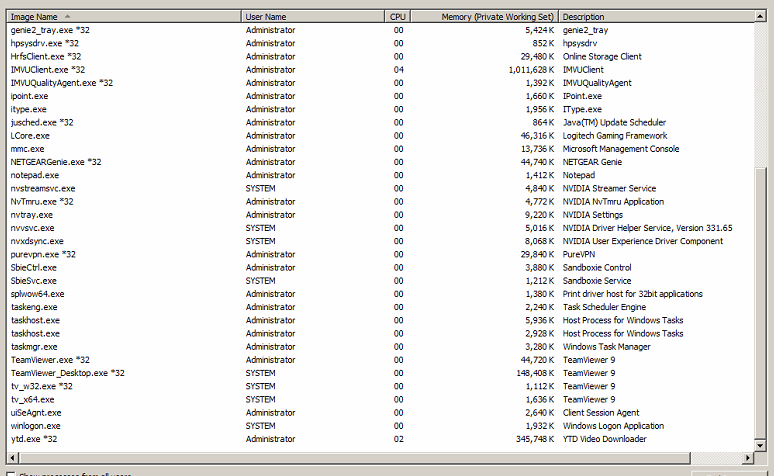
Task: Click the PureVPN description cell
Action: coord(579,254)
